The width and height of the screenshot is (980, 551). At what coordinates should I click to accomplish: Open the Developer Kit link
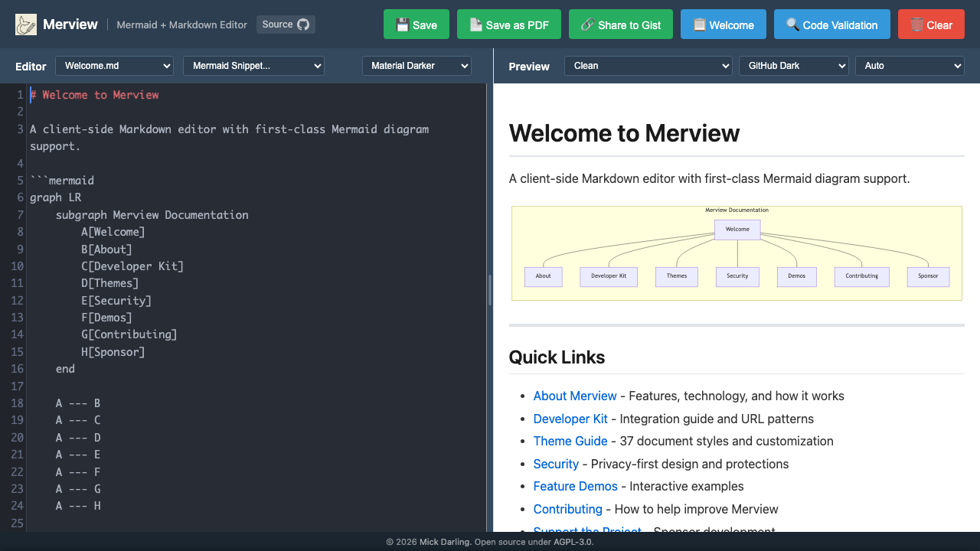[x=570, y=419]
